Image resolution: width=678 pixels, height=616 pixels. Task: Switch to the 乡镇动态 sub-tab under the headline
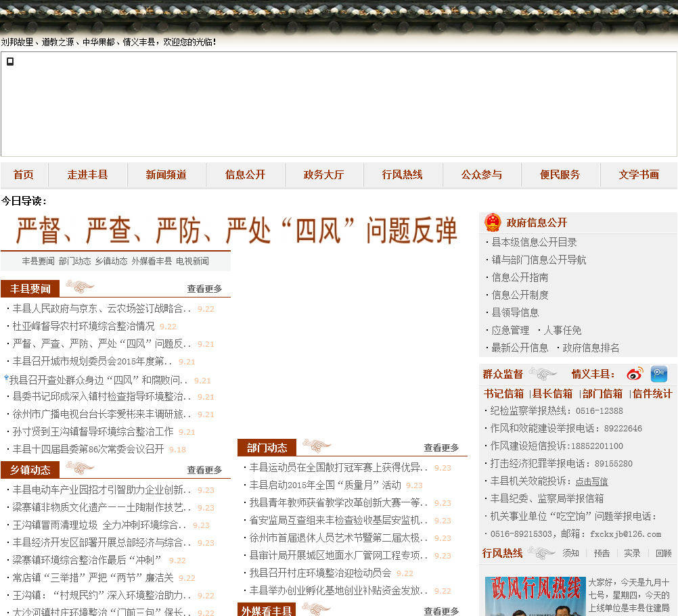point(111,261)
